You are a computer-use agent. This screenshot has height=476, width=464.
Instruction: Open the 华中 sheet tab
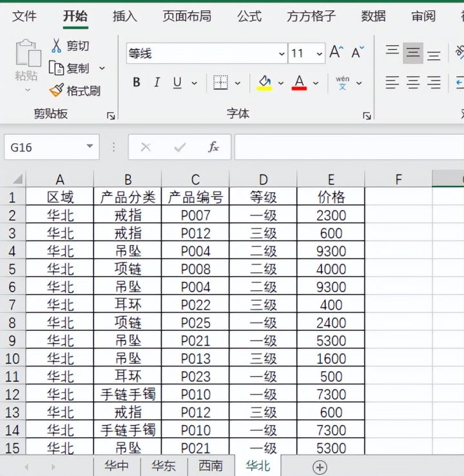pos(117,466)
